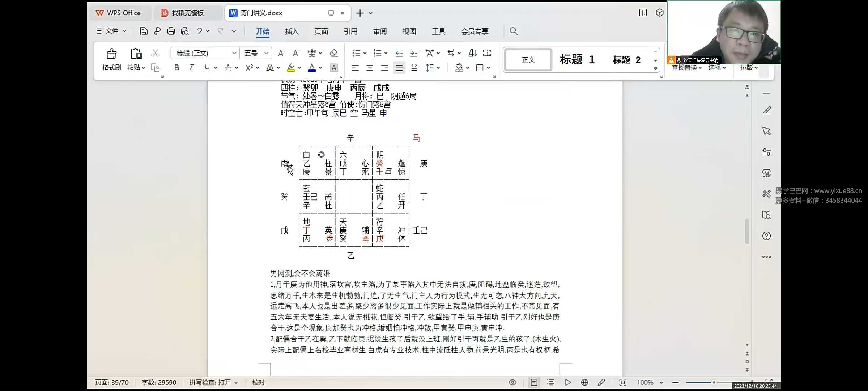
Task: Open the search magnifier in ribbon
Action: (x=514, y=31)
